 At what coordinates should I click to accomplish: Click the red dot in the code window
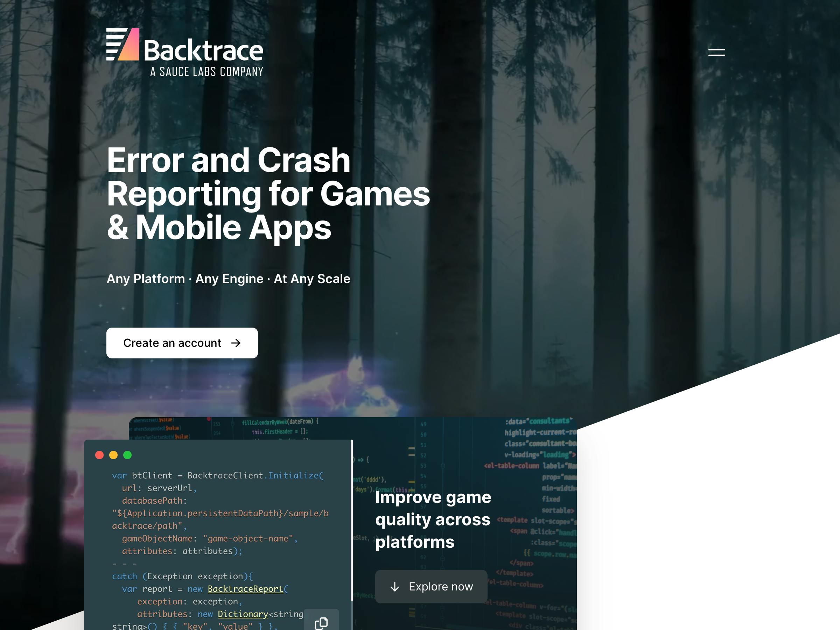click(99, 455)
